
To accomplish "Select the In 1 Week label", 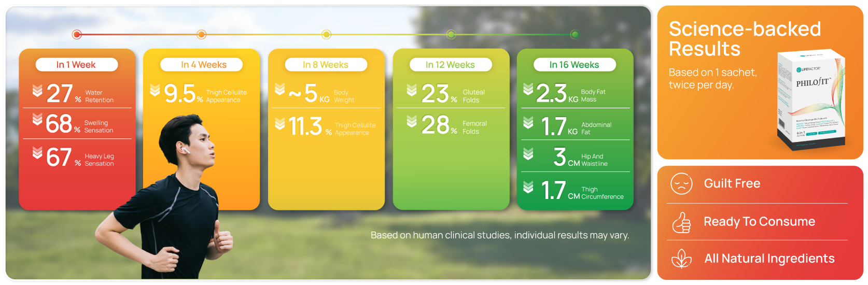I will 76,65.
